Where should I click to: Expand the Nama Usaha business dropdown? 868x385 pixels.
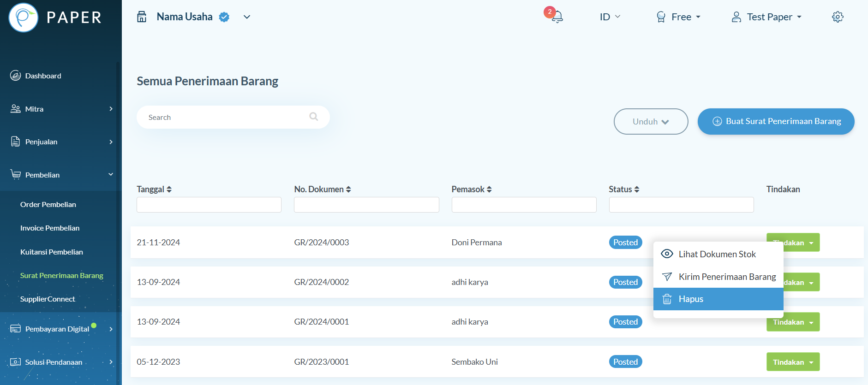click(x=247, y=17)
